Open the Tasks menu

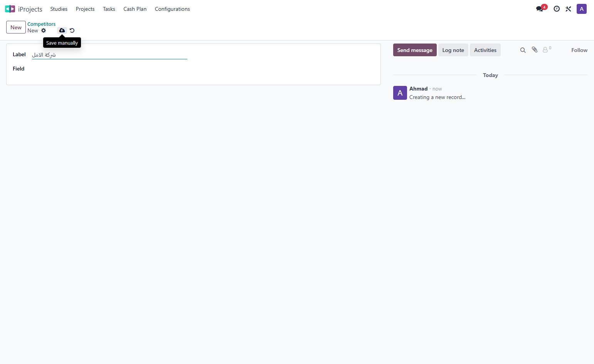(109, 9)
